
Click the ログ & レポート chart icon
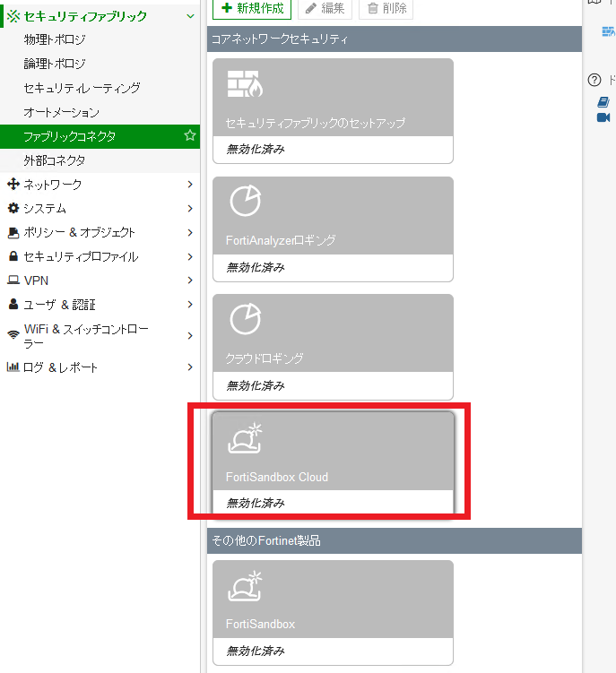(13, 367)
